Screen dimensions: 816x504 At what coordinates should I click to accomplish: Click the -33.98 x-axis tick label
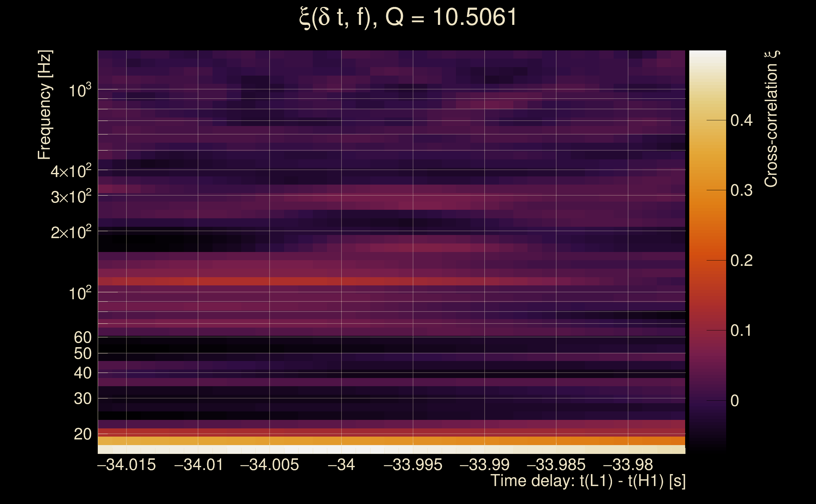point(628,465)
